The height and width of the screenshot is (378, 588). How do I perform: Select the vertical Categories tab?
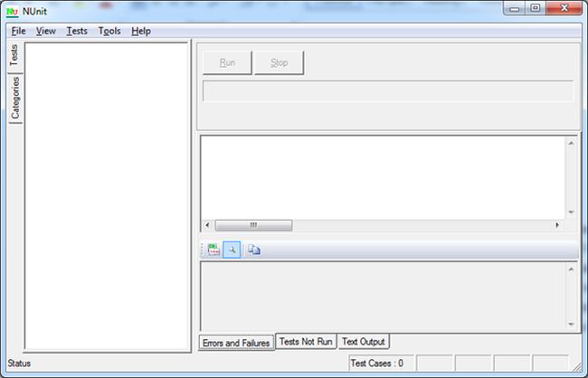(15, 98)
